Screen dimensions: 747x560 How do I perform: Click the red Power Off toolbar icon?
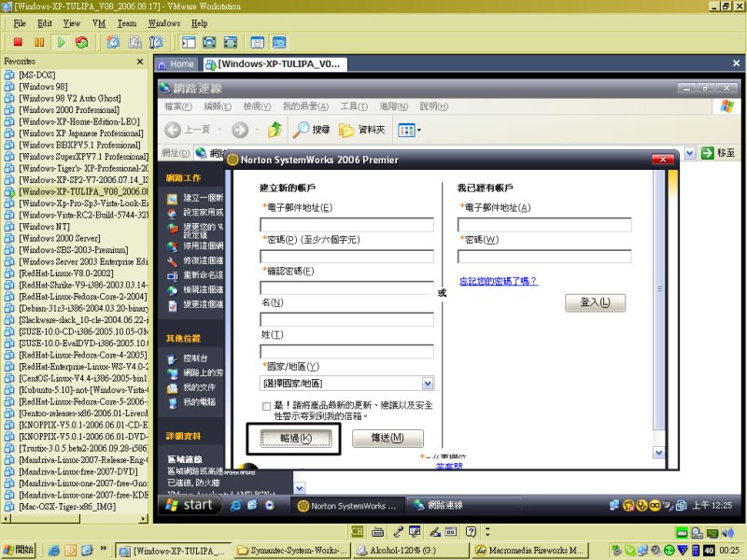click(x=18, y=42)
